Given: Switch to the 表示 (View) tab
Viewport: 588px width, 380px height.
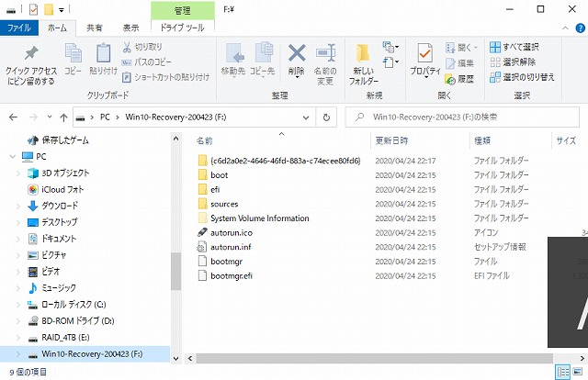Looking at the screenshot, I should coord(130,28).
